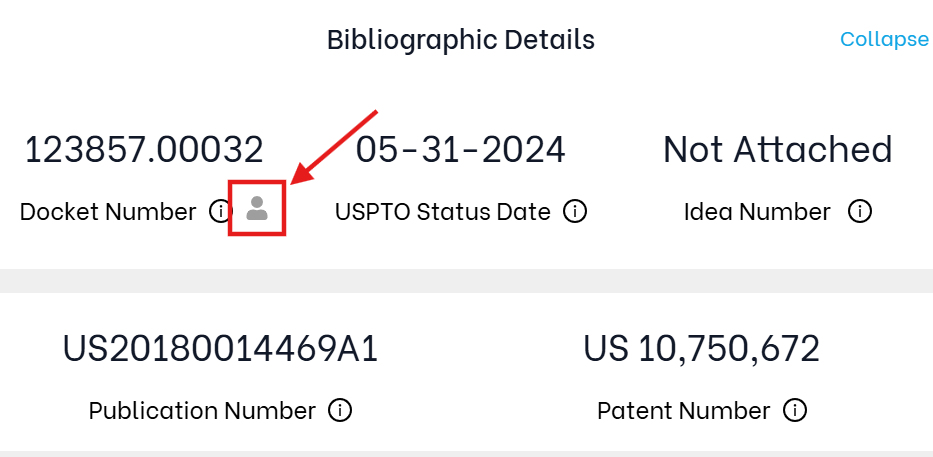This screenshot has height=457, width=933.
Task: Click the Idea Number label text
Action: tap(757, 212)
